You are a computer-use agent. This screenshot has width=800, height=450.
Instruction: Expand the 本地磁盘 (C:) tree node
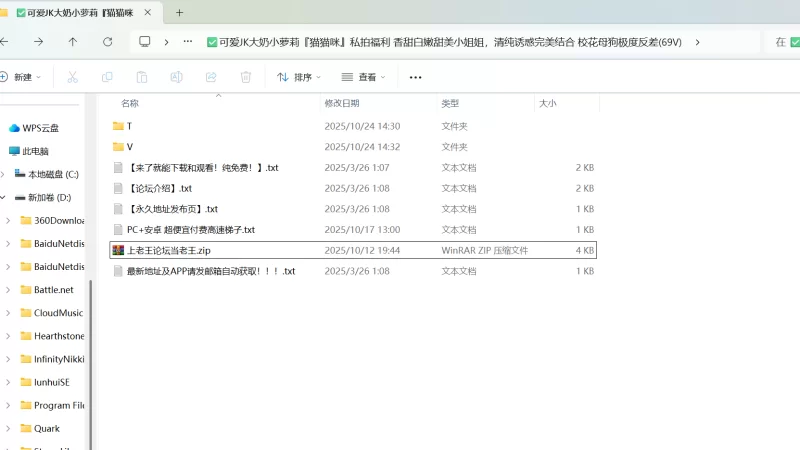tap(6, 174)
